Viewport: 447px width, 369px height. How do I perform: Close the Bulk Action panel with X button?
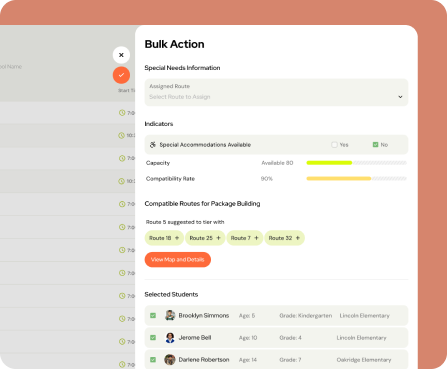121,55
